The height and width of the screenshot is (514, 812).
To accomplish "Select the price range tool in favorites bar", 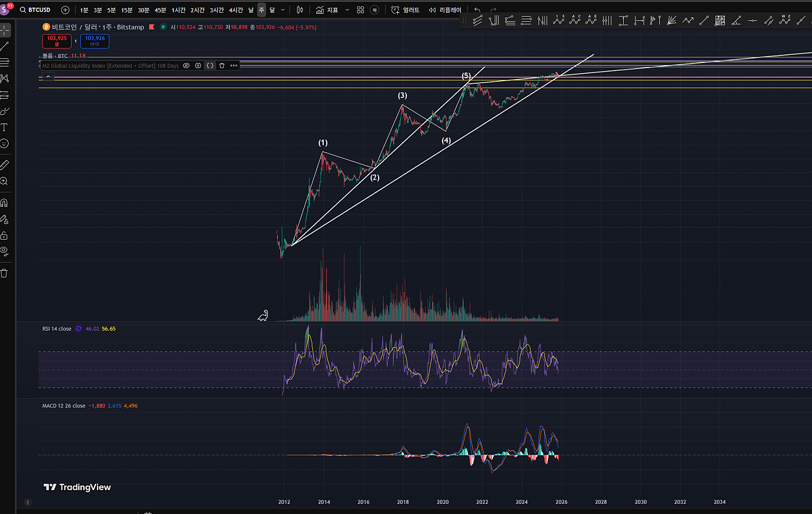I will click(624, 21).
